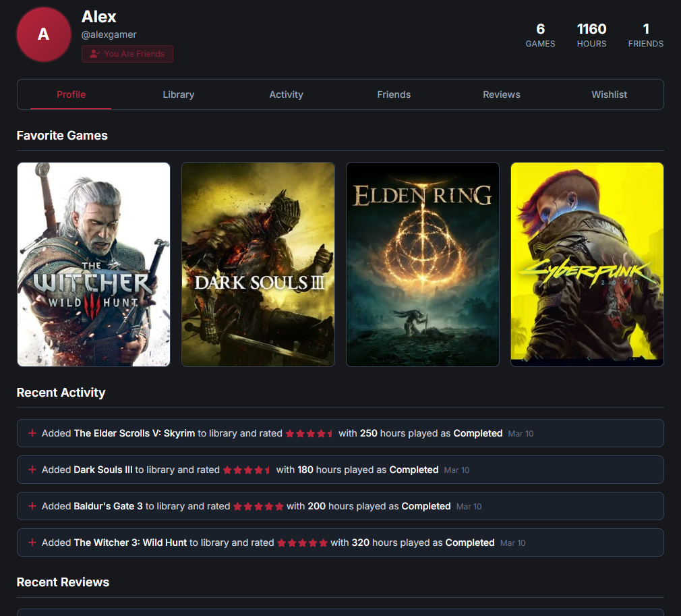Viewport: 681px width, 616px height.
Task: Click The Witcher 3: Wild Hunt title in activity
Action: pos(130,542)
